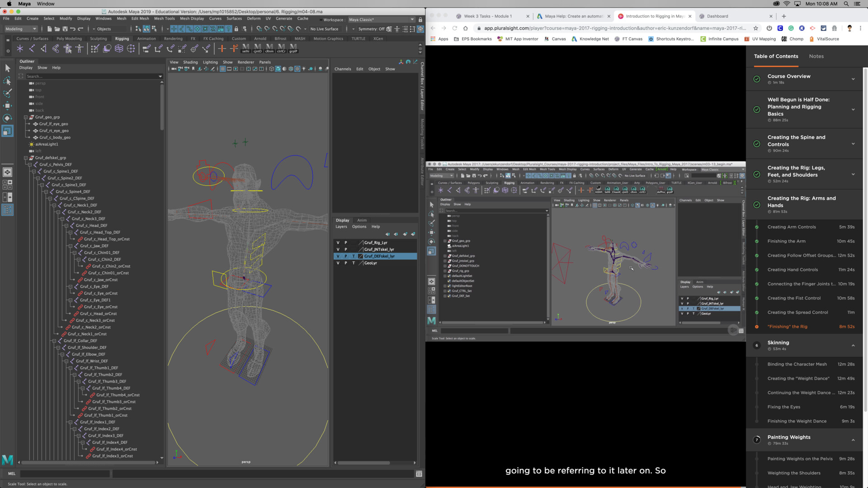The width and height of the screenshot is (868, 488).
Task: Click the color swatch on the GeoLyr layer
Action: click(x=361, y=263)
